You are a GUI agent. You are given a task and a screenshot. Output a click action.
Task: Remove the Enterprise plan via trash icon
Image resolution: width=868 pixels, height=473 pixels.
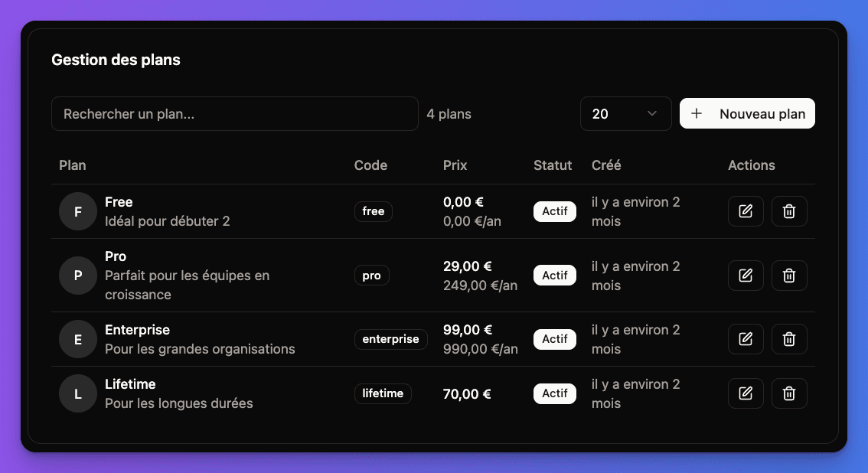pos(789,338)
